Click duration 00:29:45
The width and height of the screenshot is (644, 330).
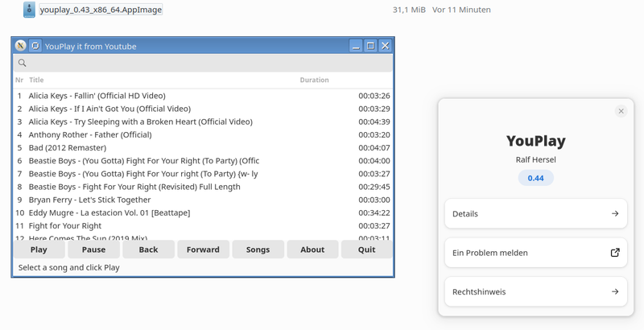pos(374,187)
